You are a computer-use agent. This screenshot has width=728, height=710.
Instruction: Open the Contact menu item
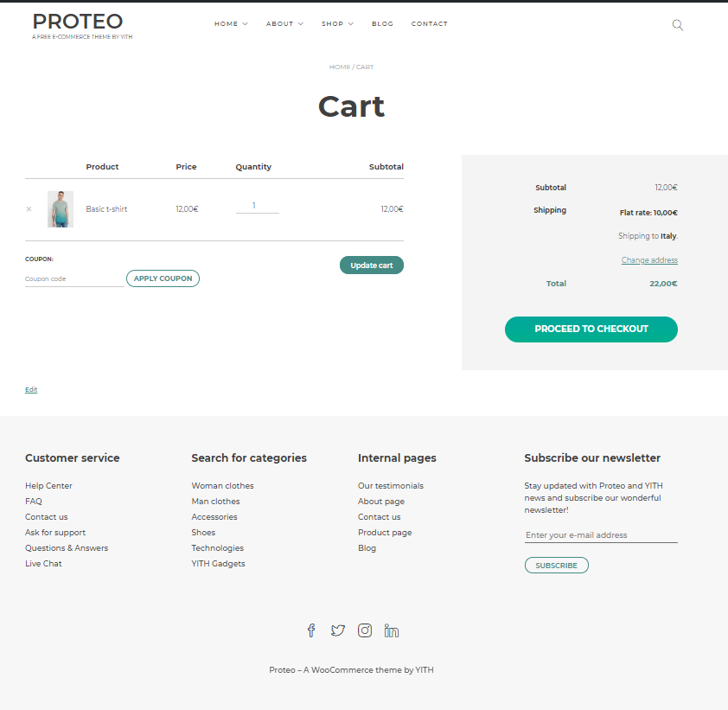tap(429, 23)
